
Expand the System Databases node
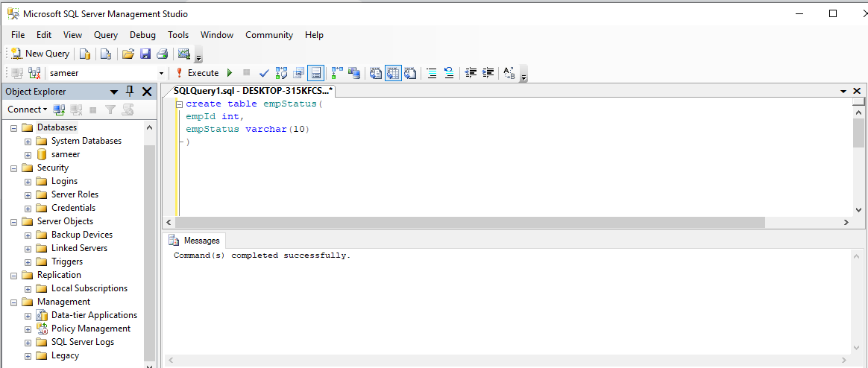point(28,141)
